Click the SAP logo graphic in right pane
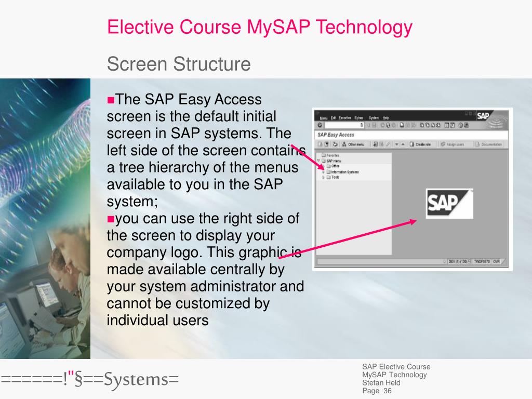The image size is (532, 399). [x=449, y=204]
